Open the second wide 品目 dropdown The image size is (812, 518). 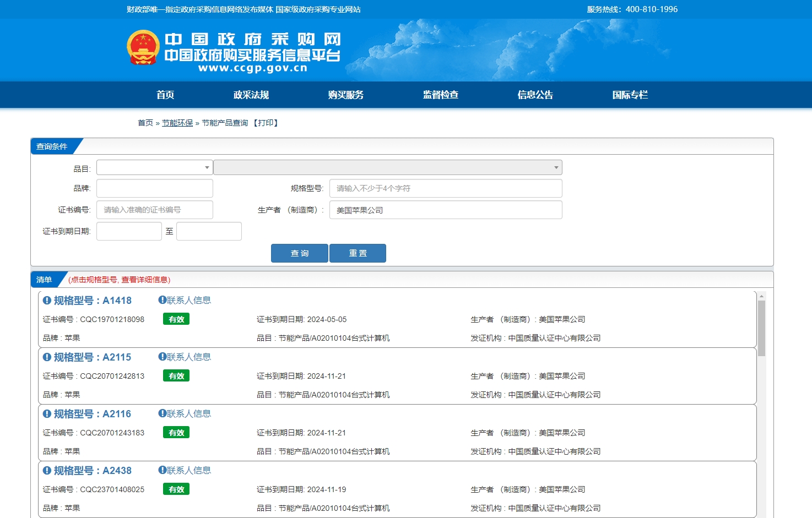pyautogui.click(x=388, y=167)
